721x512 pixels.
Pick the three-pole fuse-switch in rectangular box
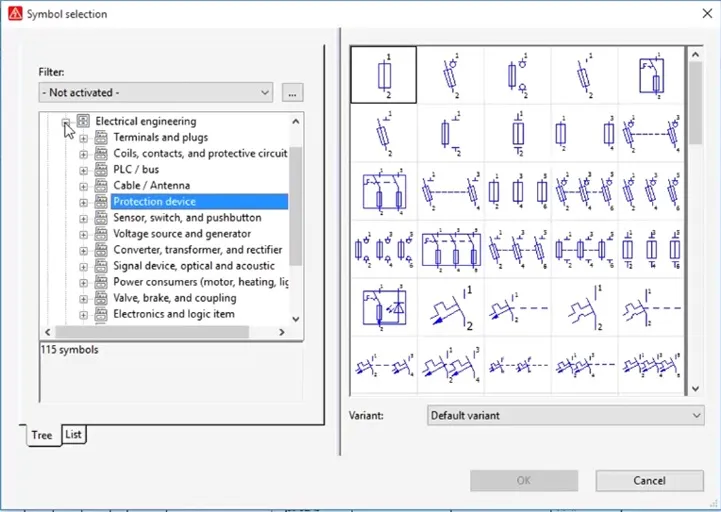(x=451, y=250)
